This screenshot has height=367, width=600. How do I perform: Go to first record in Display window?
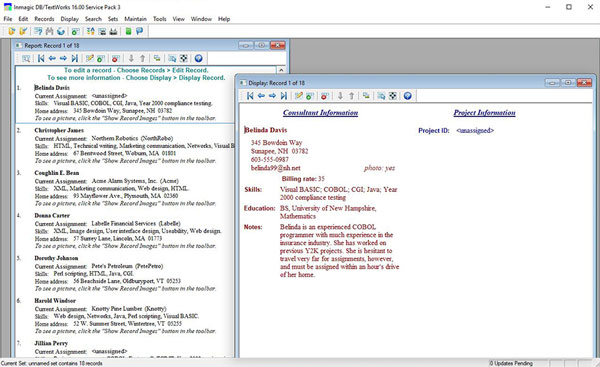[x=250, y=96]
